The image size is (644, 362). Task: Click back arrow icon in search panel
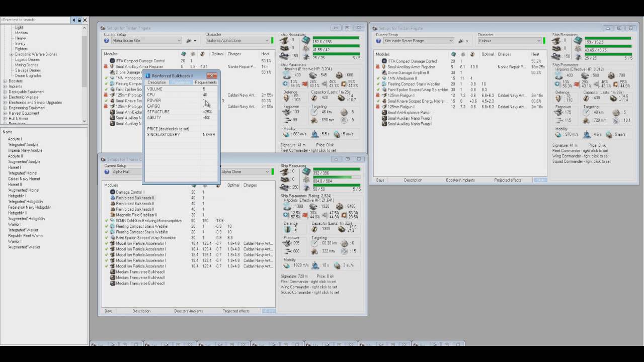click(x=73, y=20)
